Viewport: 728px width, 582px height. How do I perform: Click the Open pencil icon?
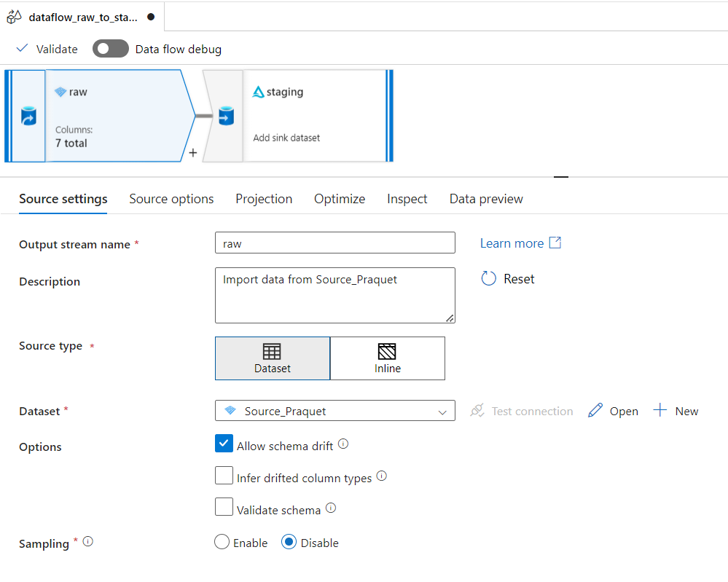[595, 411]
